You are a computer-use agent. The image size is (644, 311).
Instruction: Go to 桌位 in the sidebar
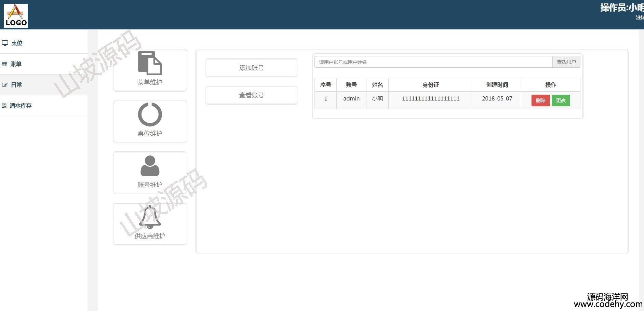coord(17,43)
